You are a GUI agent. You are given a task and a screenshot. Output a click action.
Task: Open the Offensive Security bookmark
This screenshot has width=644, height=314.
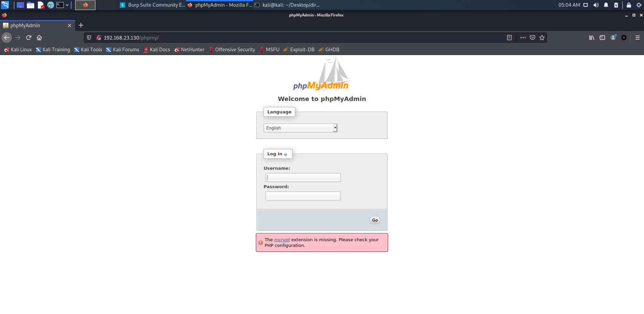pos(232,50)
